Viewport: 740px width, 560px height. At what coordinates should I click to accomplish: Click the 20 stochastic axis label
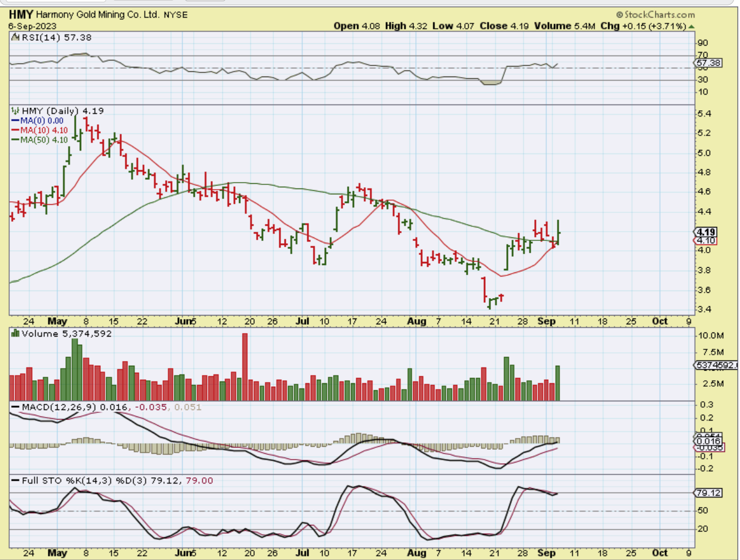pos(703,529)
